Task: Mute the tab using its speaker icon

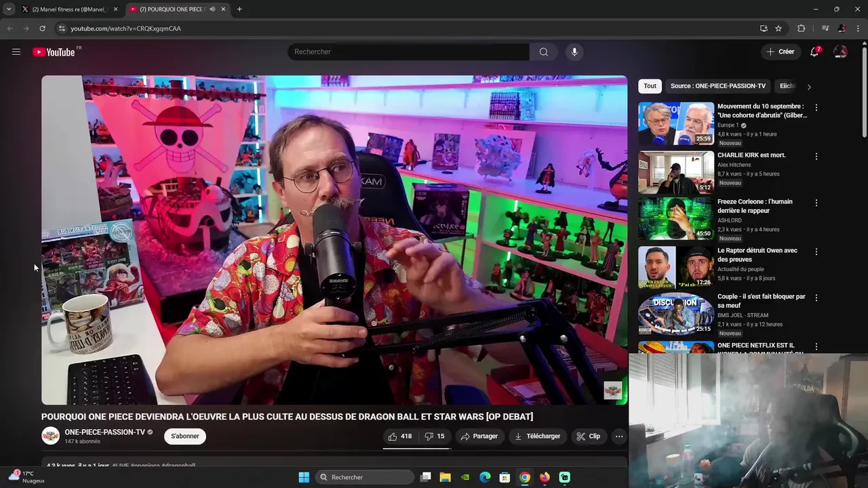Action: pyautogui.click(x=213, y=9)
